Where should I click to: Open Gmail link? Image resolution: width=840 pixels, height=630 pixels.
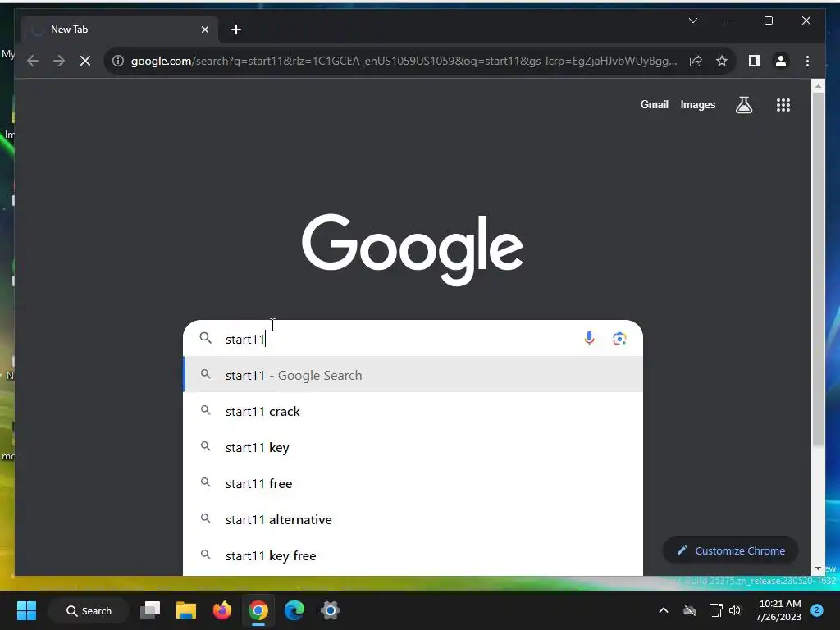(654, 104)
